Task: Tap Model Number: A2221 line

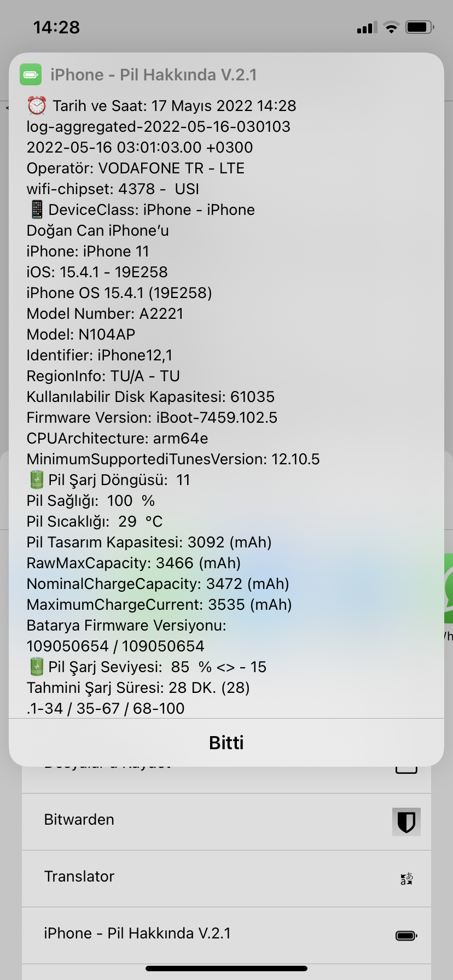Action: coord(105,313)
